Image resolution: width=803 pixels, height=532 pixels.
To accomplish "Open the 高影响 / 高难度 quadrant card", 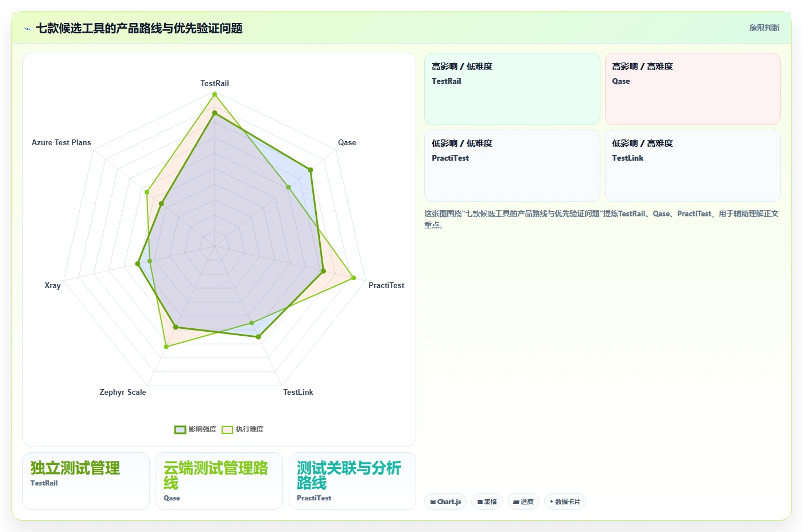I will click(x=692, y=89).
